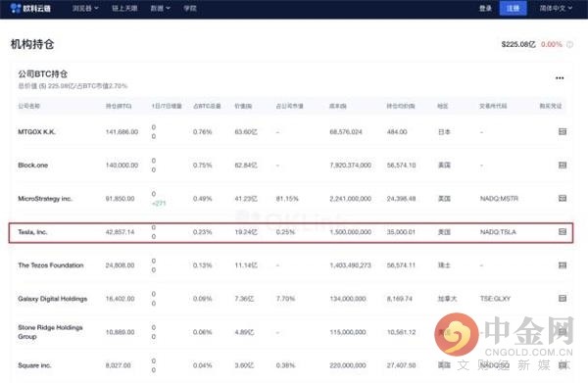This screenshot has width=588, height=383.
Task: Open the three-dot menu of the company BTC holdings card
Action: (560, 78)
